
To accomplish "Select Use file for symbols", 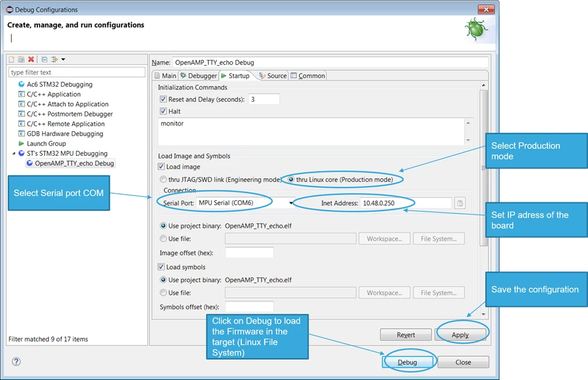I will 163,293.
